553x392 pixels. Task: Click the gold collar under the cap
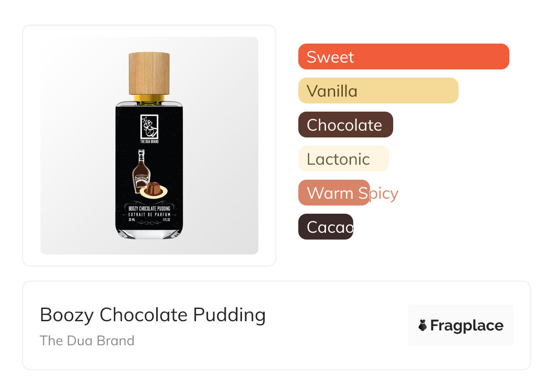click(x=149, y=98)
